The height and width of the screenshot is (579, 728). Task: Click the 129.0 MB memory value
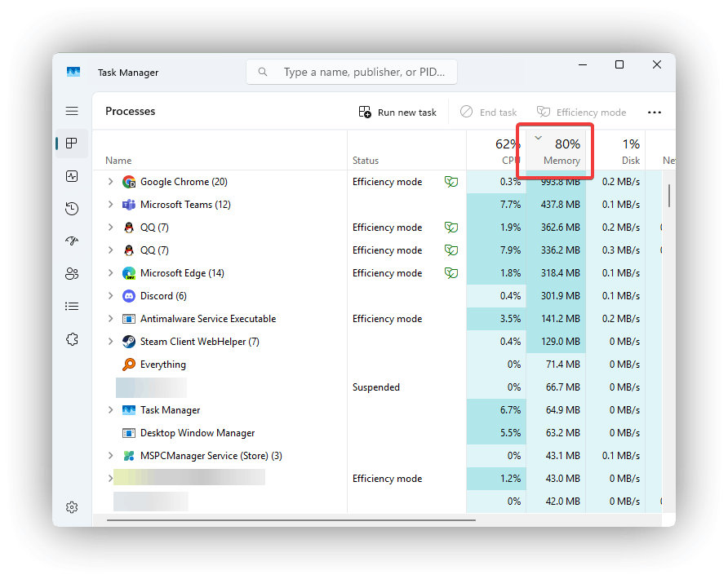click(x=561, y=342)
